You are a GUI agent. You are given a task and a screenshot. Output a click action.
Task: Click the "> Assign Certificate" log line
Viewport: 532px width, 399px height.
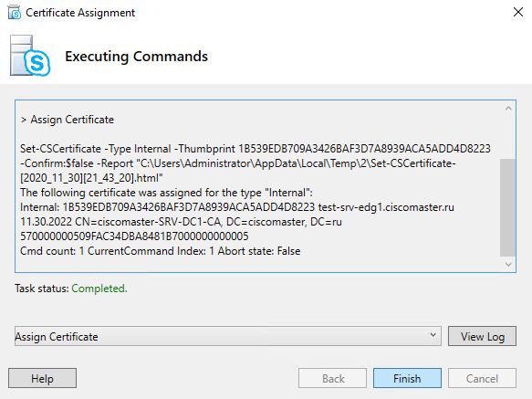pos(68,120)
